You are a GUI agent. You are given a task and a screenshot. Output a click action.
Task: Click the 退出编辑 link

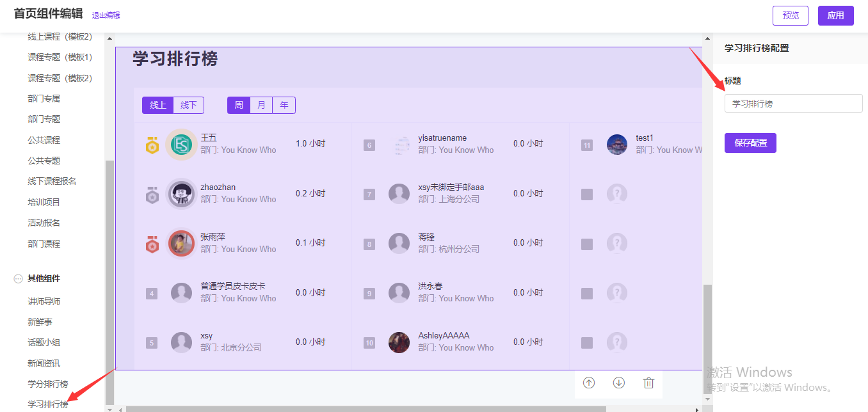[106, 15]
